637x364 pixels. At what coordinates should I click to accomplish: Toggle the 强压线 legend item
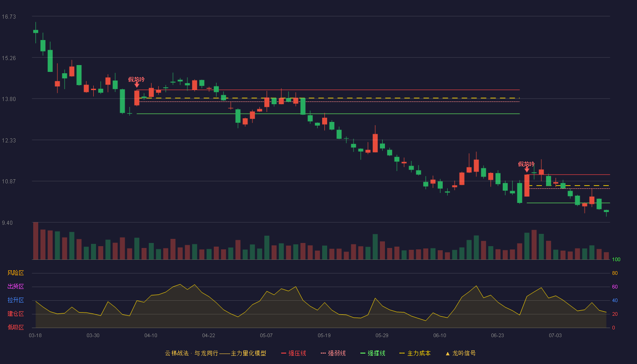click(293, 353)
